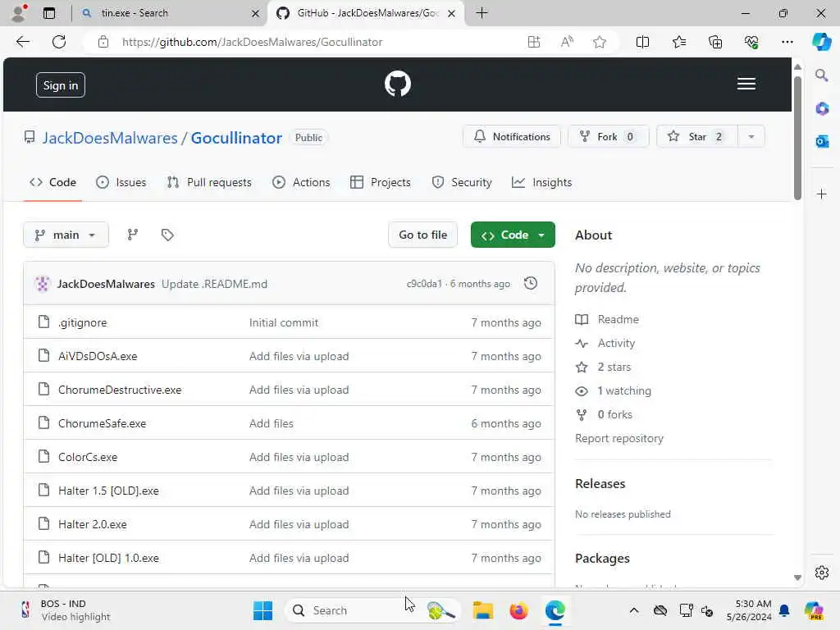Click Read aloud icon in address bar
The width and height of the screenshot is (840, 630).
[567, 42]
